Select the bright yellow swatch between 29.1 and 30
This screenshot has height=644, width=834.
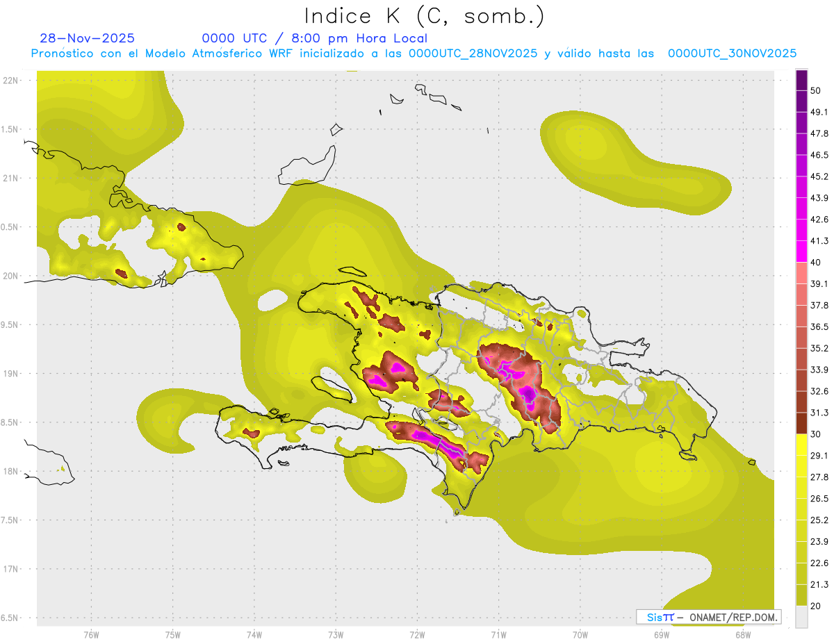(x=801, y=445)
